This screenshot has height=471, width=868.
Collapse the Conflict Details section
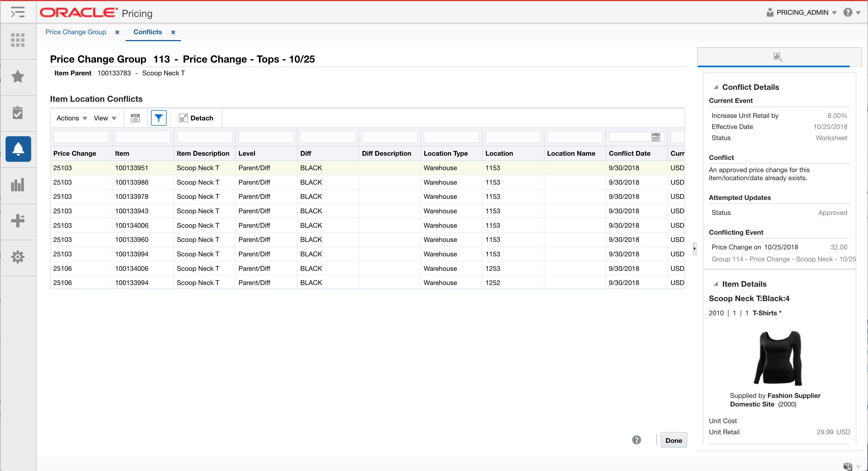pos(716,87)
